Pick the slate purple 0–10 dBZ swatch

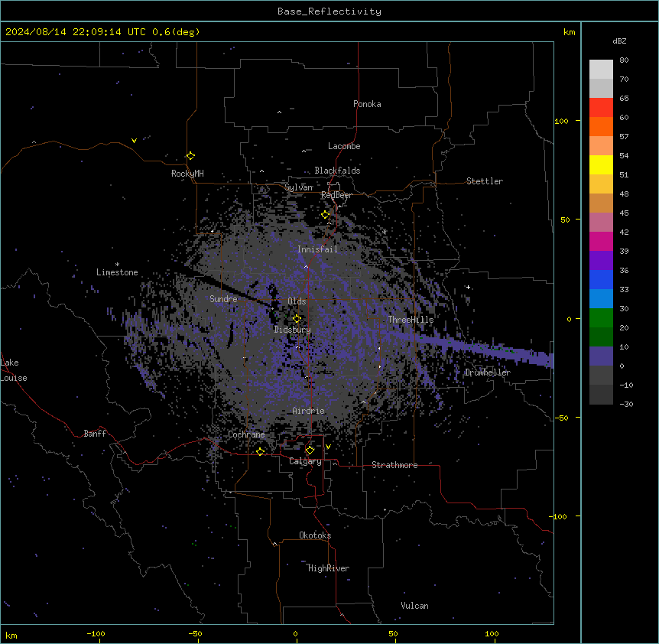[x=601, y=356]
